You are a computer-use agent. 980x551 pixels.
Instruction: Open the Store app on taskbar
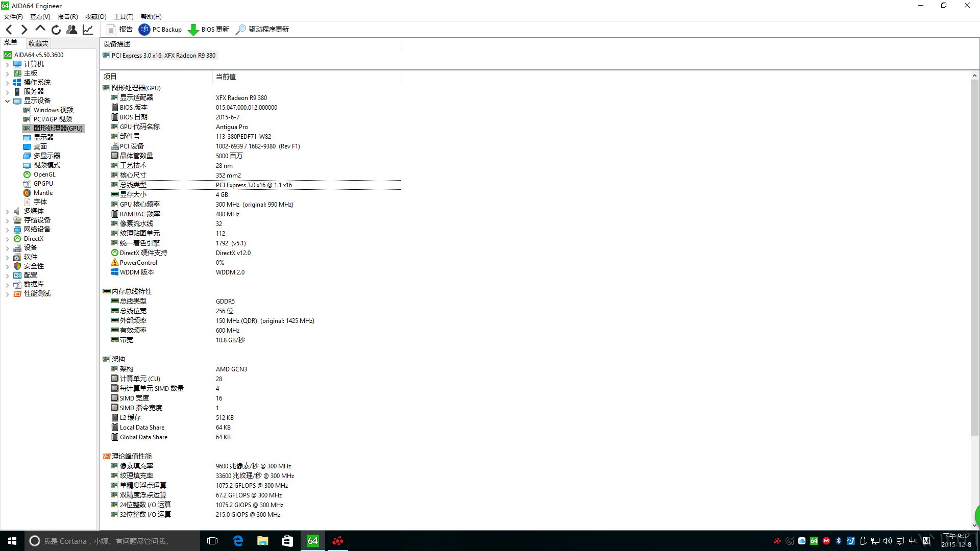click(x=288, y=541)
